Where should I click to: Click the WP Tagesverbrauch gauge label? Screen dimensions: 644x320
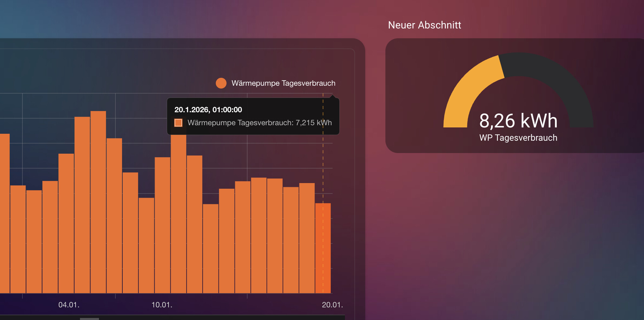[x=518, y=138]
